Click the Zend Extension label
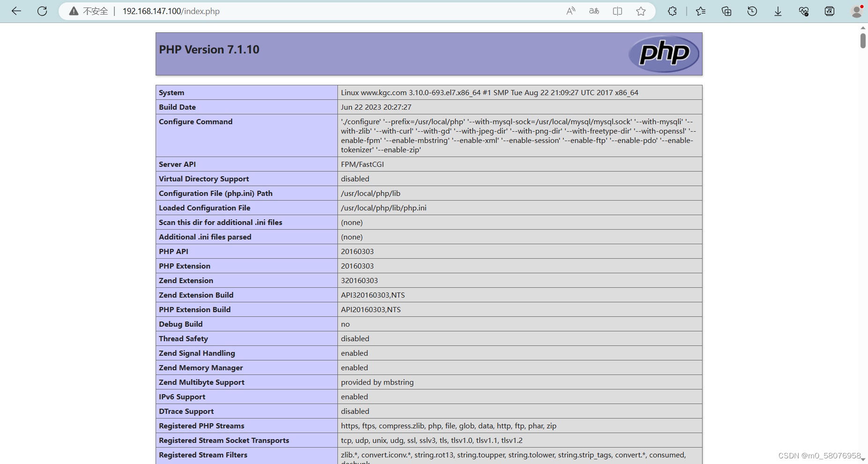 [x=186, y=281]
